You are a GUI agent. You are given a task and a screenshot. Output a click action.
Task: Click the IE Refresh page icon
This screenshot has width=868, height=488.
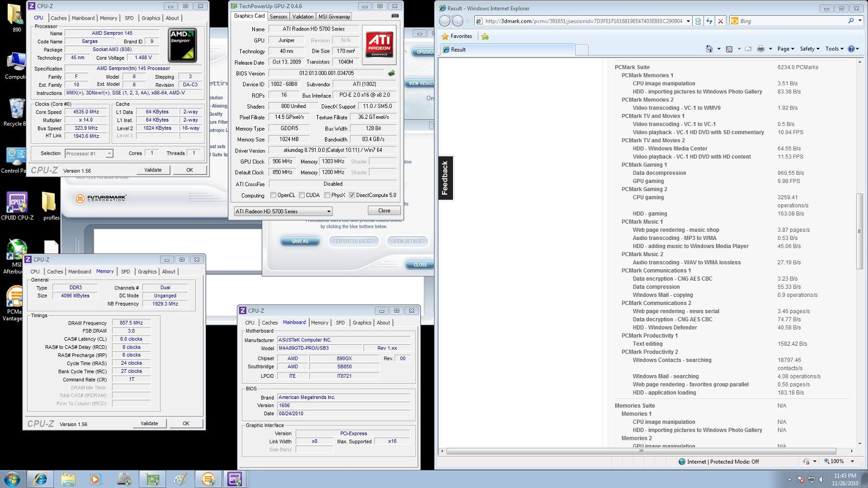709,21
